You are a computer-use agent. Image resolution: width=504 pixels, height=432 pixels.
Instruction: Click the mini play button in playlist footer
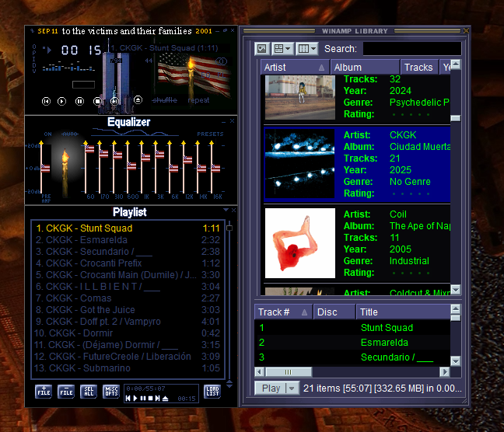pyautogui.click(x=135, y=399)
